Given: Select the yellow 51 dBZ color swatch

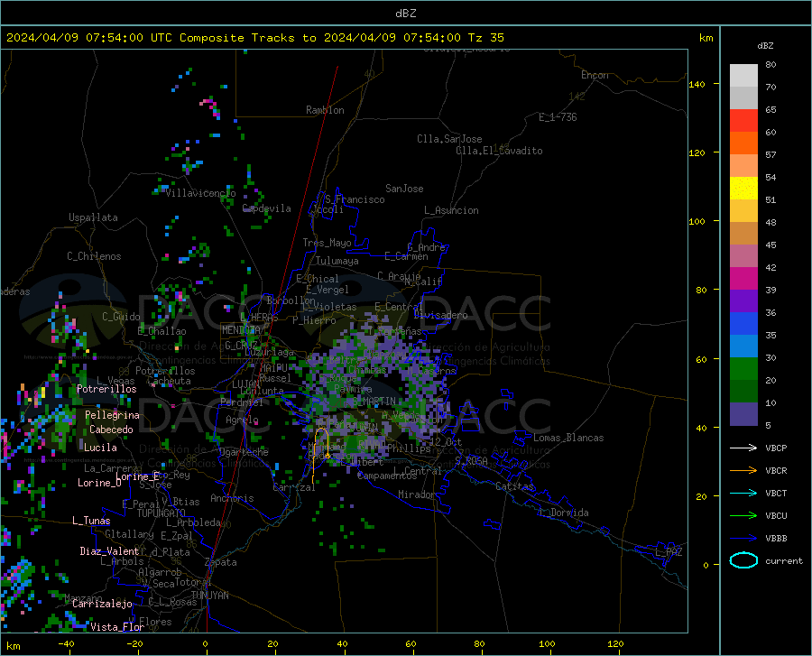Looking at the screenshot, I should [x=743, y=189].
